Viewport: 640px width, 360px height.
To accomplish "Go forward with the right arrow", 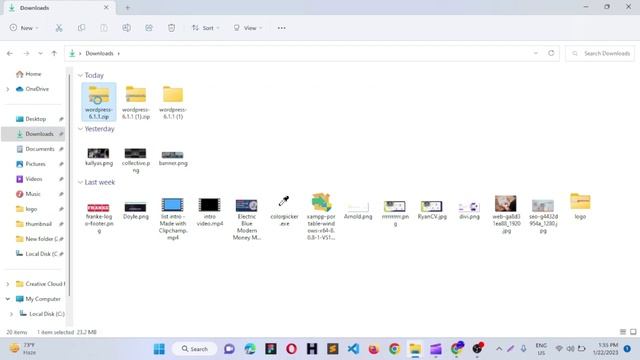I will click(26, 53).
